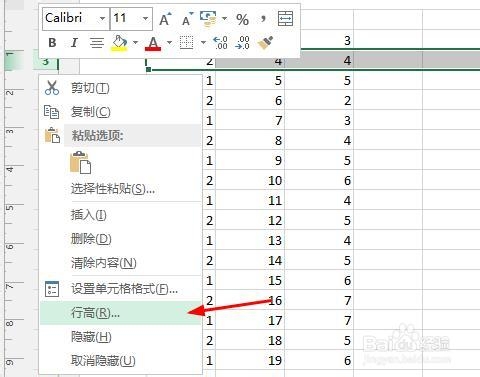Expand fill color dropdown arrow
Image resolution: width=480 pixels, height=377 pixels.
135,43
